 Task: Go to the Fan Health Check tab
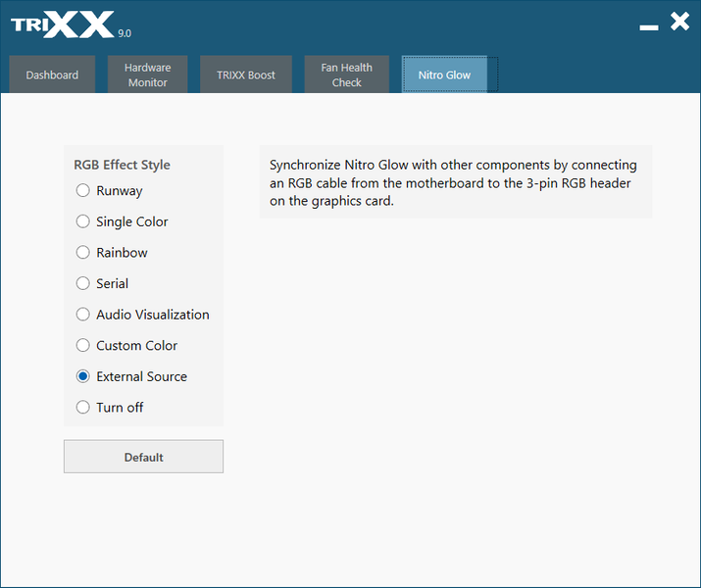click(x=346, y=74)
